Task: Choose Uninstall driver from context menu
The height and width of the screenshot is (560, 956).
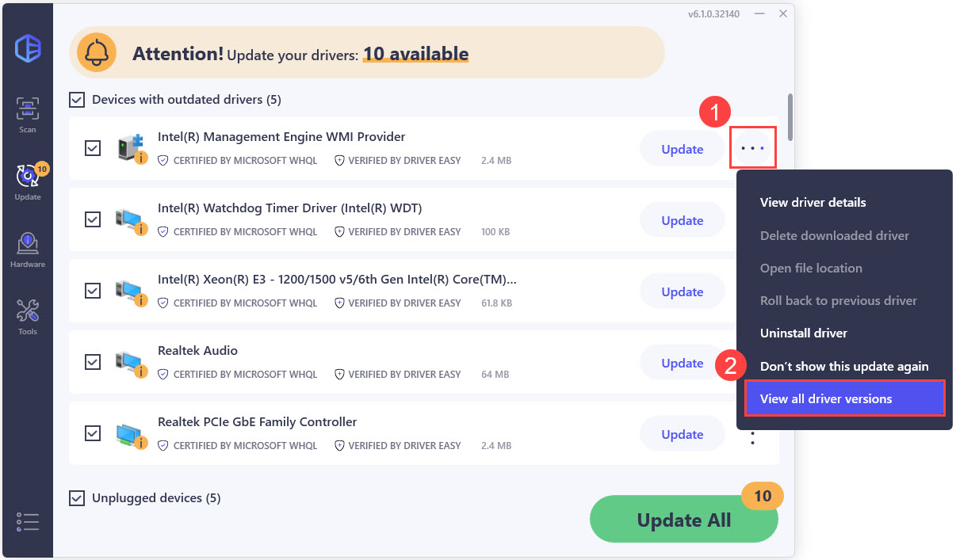Action: (804, 333)
